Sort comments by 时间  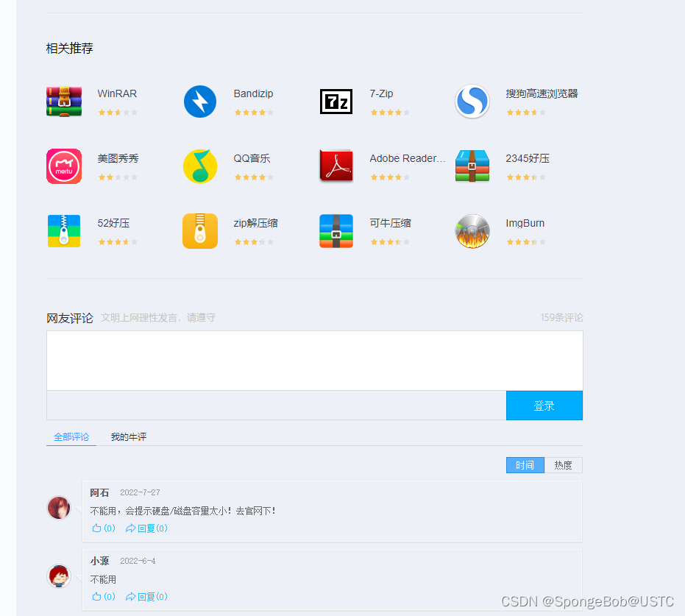click(525, 465)
